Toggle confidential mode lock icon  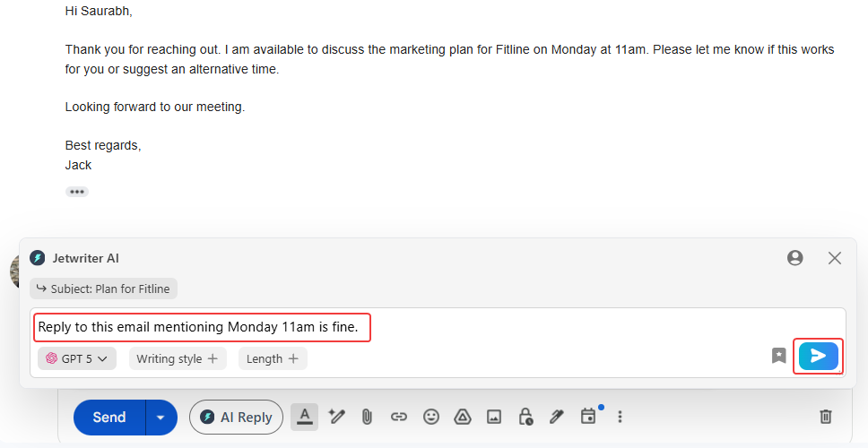click(x=525, y=417)
